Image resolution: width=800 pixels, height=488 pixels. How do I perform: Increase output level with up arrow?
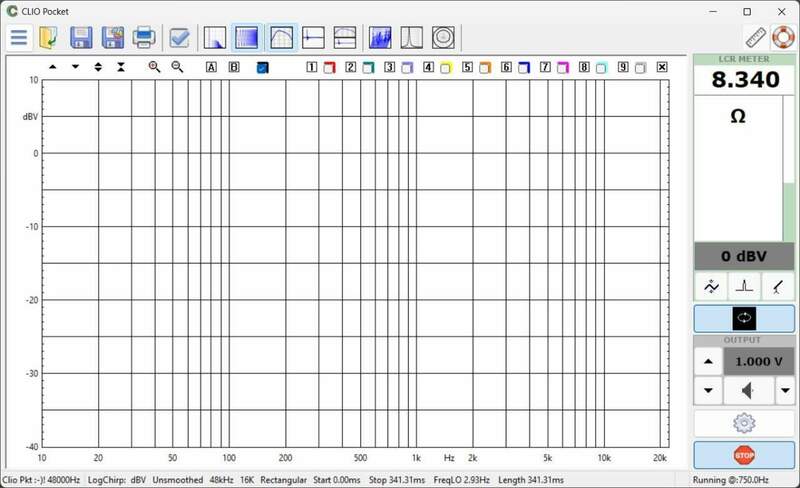pyautogui.click(x=708, y=362)
